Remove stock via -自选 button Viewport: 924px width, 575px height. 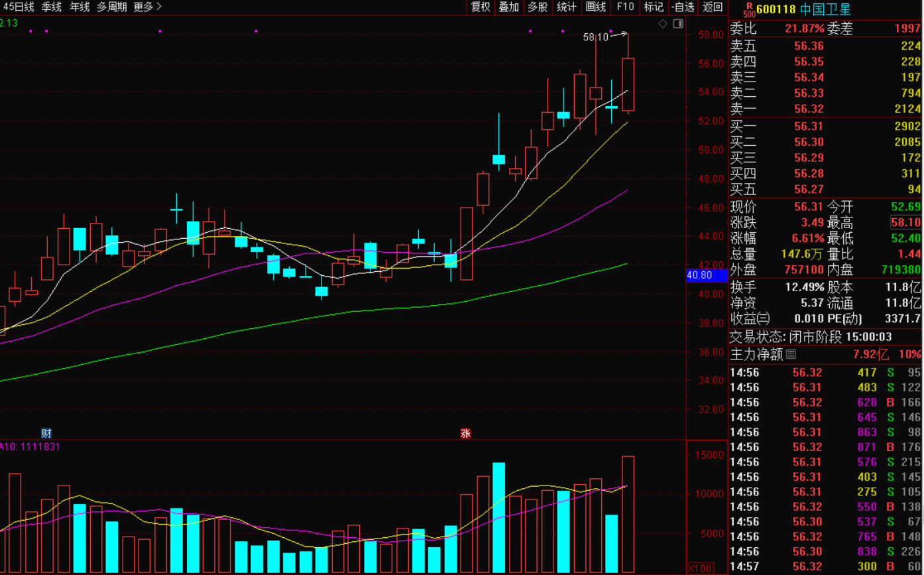(683, 7)
